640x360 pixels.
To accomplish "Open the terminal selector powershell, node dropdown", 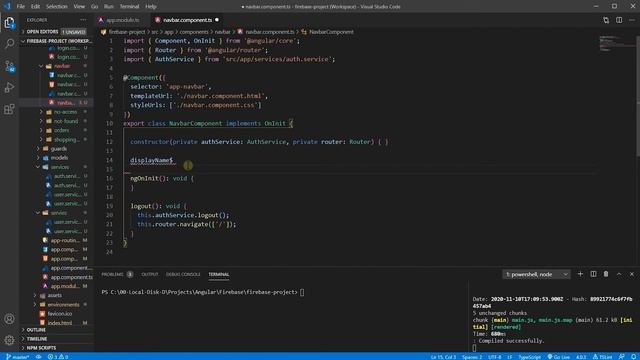I will (536, 274).
